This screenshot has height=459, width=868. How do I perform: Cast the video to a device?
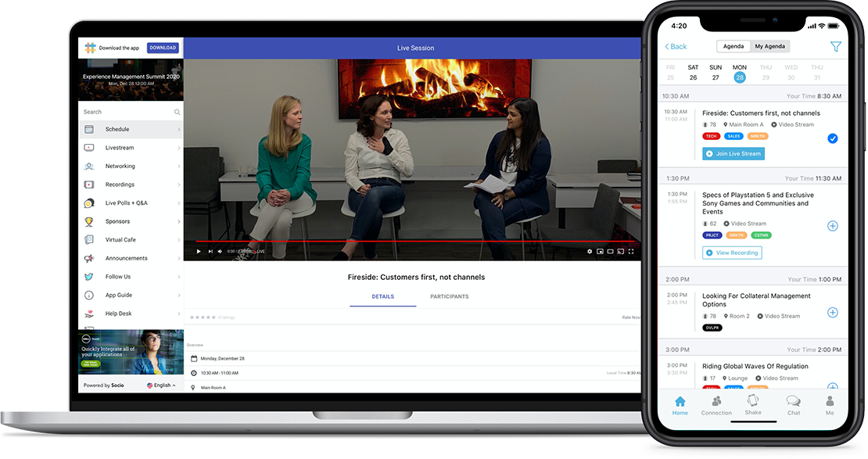[x=621, y=251]
